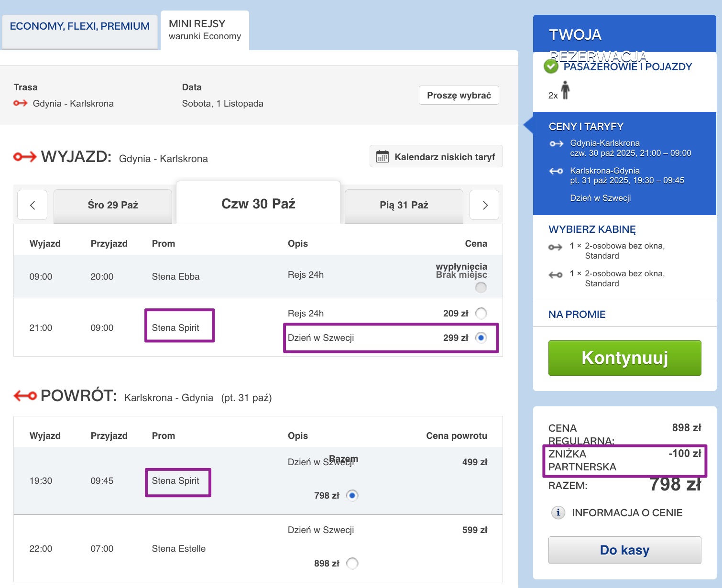Screen dimensions: 722x588
Task: Open the NA PROMIE section
Action: tap(576, 314)
